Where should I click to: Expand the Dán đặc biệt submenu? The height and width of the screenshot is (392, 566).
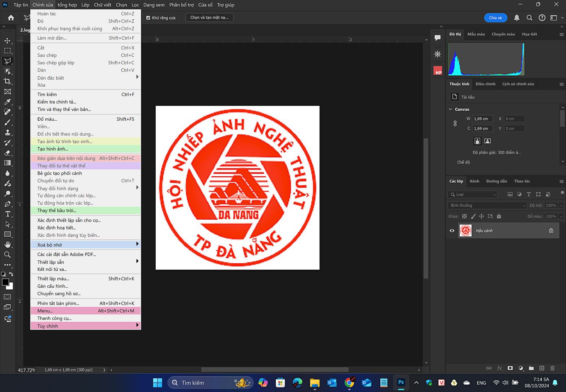[86, 78]
